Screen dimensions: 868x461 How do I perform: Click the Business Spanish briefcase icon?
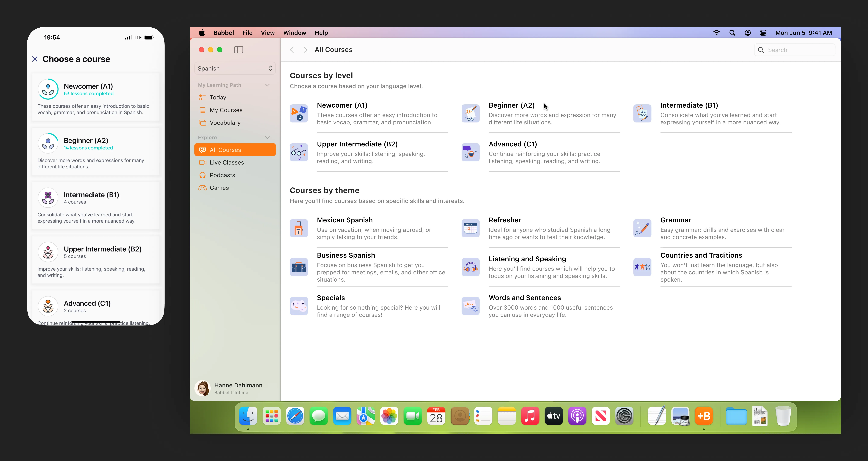pos(299,267)
